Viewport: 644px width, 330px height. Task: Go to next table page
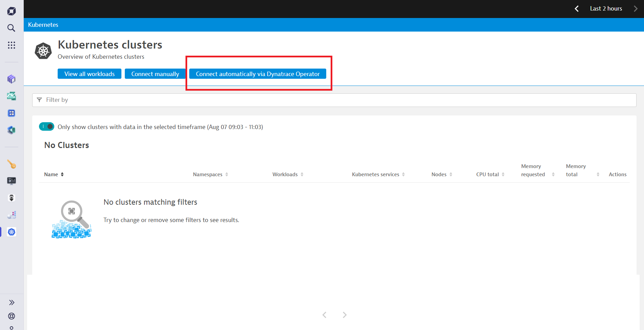point(345,315)
